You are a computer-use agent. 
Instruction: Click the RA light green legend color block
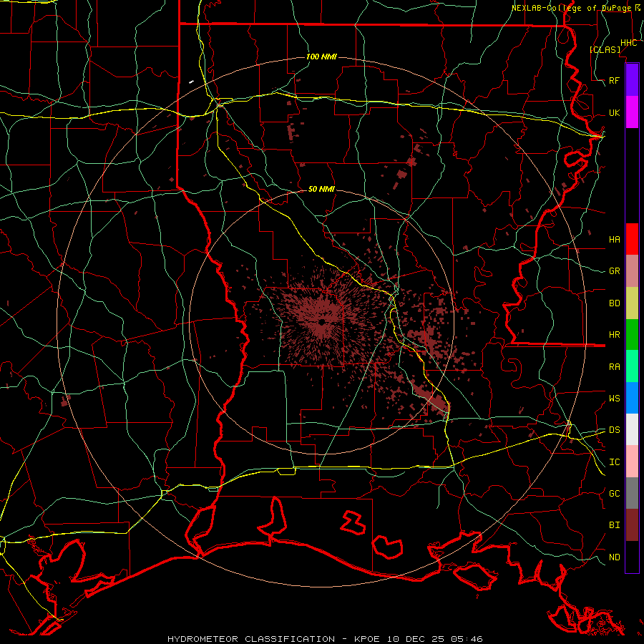point(632,366)
